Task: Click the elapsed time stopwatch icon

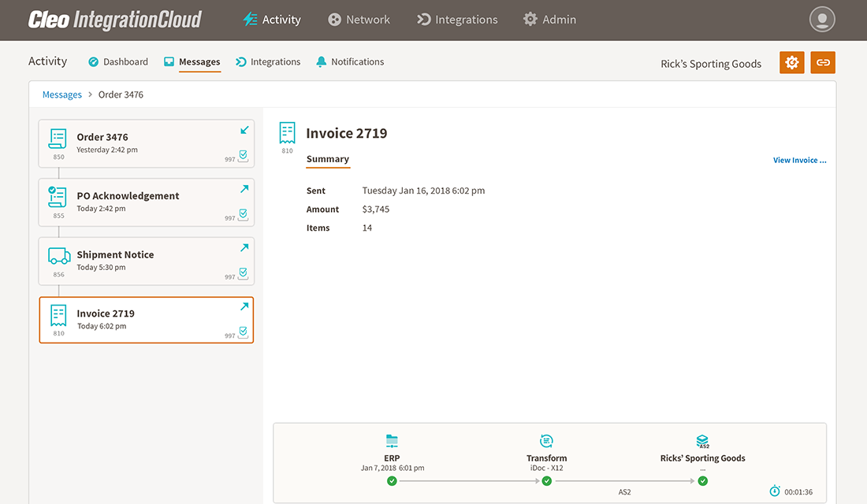Action: (776, 491)
